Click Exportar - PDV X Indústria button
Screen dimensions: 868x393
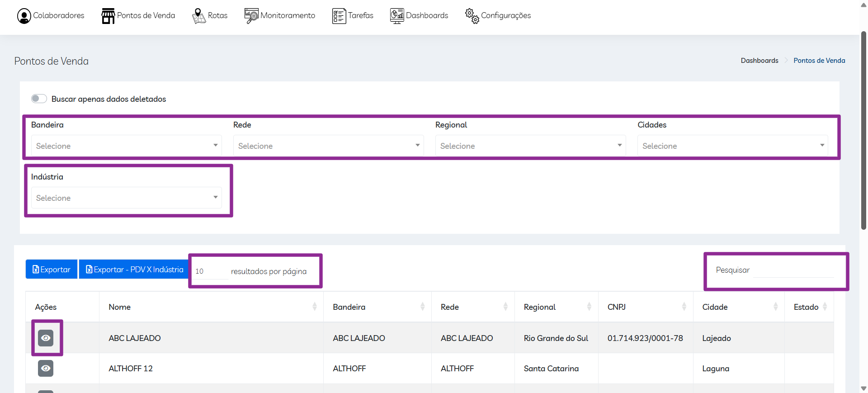coord(134,270)
